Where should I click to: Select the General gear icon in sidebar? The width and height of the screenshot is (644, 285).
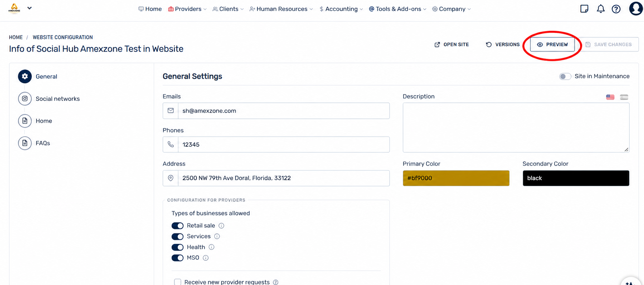pyautogui.click(x=25, y=77)
